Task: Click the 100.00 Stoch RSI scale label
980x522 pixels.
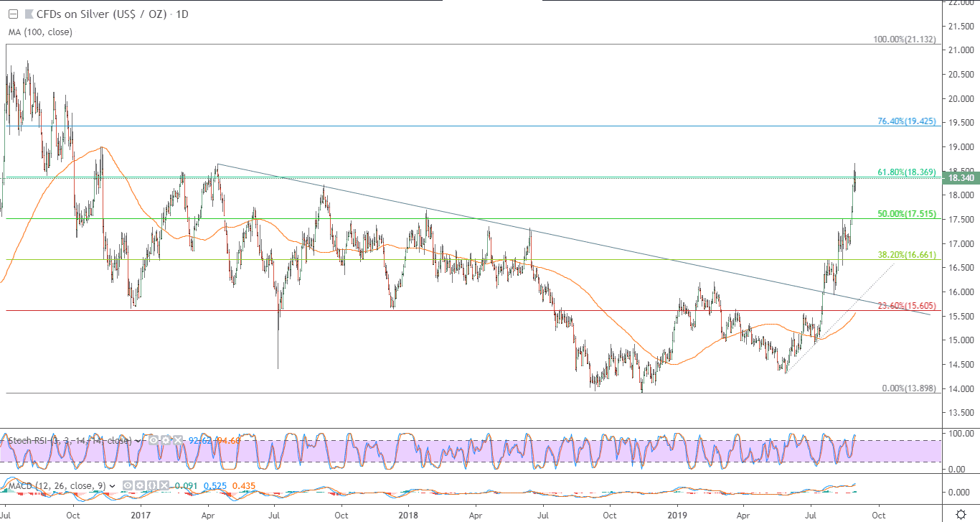Action: coord(960,434)
